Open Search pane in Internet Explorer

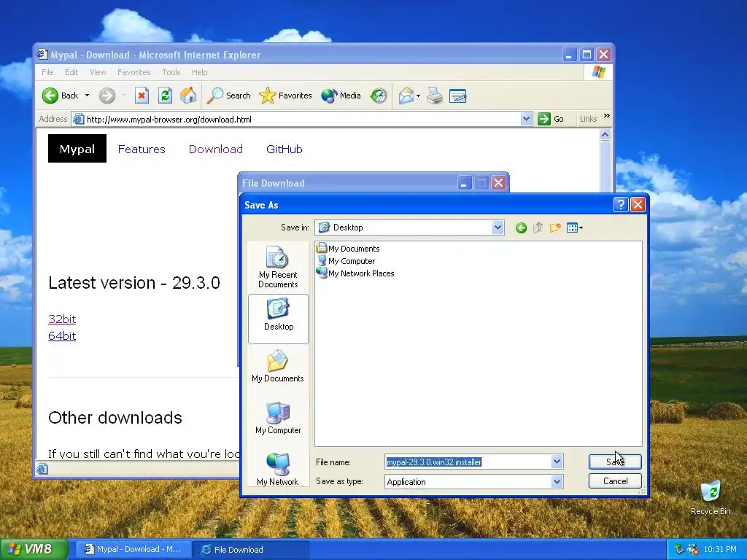(x=228, y=96)
